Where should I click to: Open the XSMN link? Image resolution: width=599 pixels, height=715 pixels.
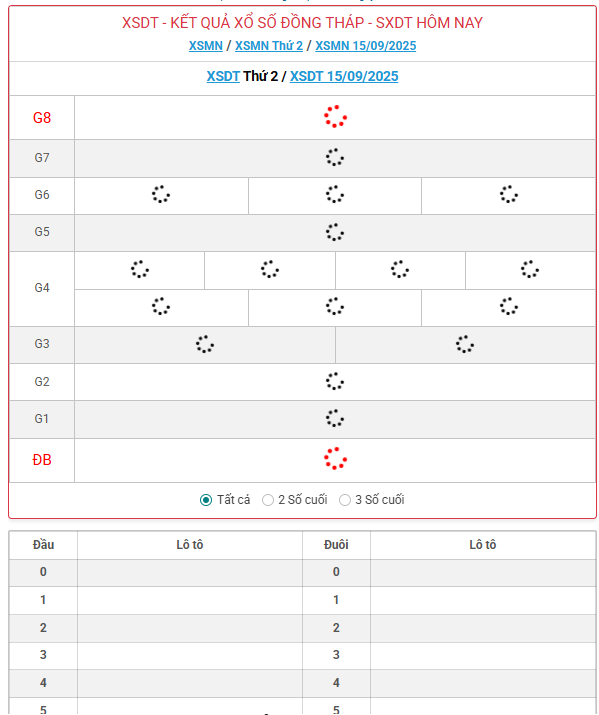pyautogui.click(x=206, y=46)
